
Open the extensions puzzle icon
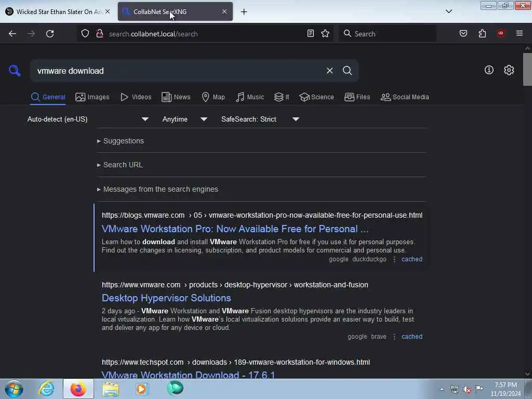482,33
